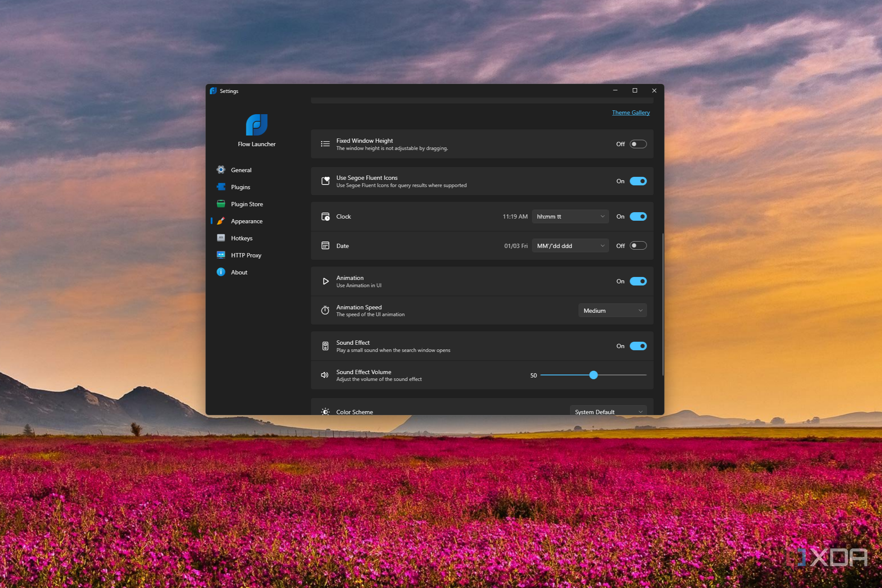Click the settings vertical scrollbar
The width and height of the screenshot is (882, 588).
click(x=662, y=304)
